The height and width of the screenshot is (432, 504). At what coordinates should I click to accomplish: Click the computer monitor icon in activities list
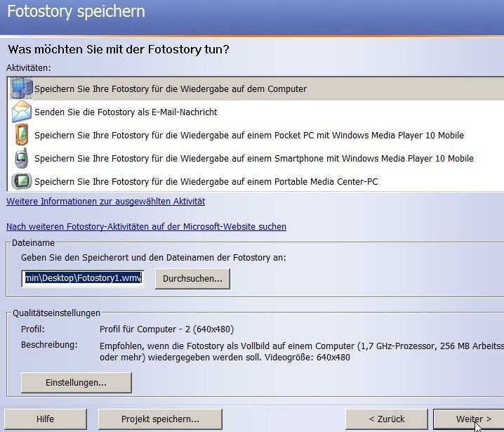click(22, 89)
